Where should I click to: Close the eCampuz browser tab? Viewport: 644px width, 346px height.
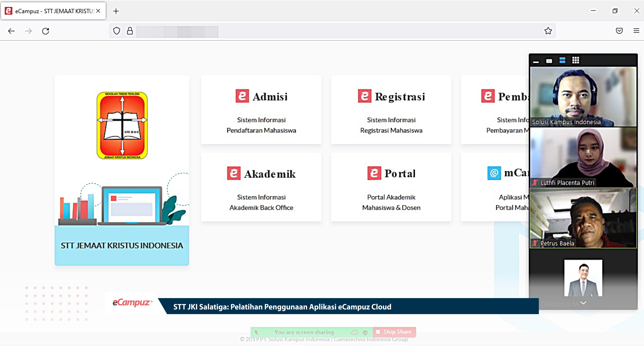[x=98, y=11]
